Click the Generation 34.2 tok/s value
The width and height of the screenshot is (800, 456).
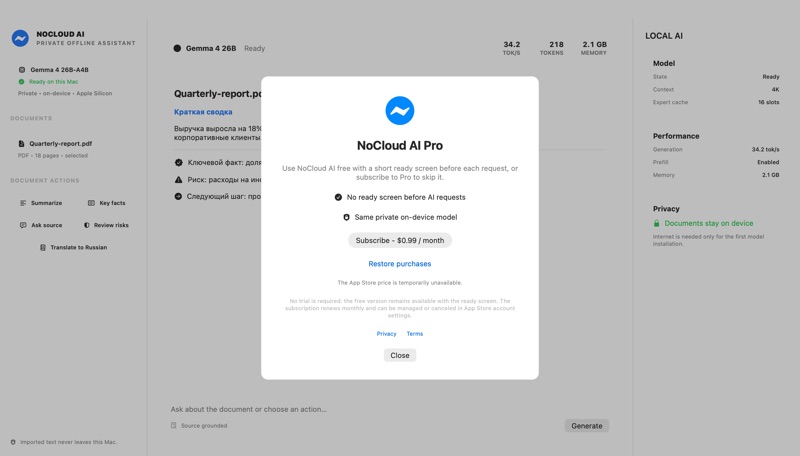pyautogui.click(x=765, y=149)
